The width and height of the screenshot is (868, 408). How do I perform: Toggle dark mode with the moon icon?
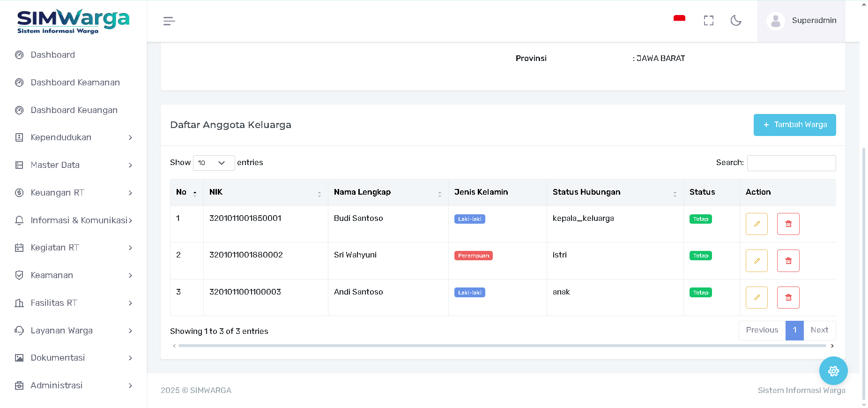point(736,21)
